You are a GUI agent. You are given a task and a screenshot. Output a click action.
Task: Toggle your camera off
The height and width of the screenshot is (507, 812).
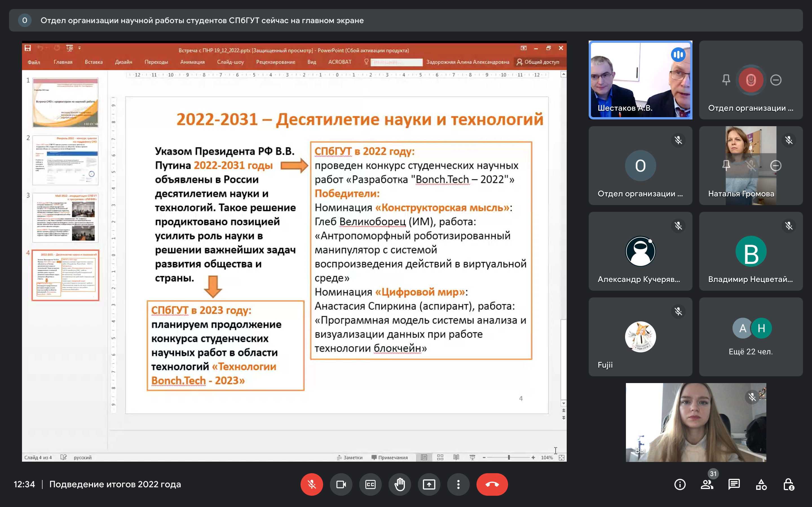coord(341,484)
